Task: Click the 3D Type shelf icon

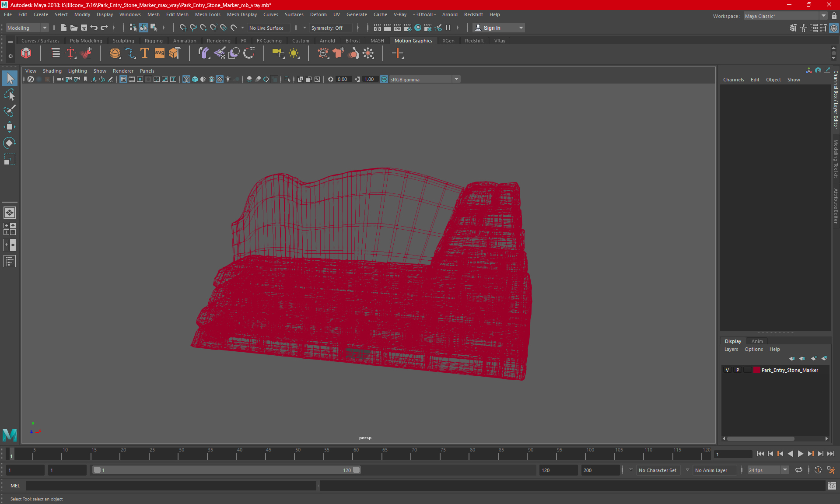Action: [145, 53]
